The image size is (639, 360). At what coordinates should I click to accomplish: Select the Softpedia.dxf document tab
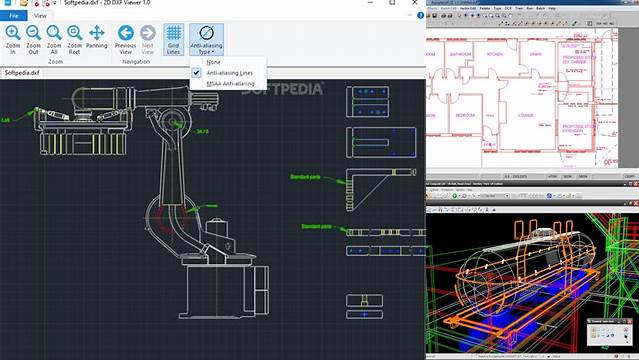22,73
